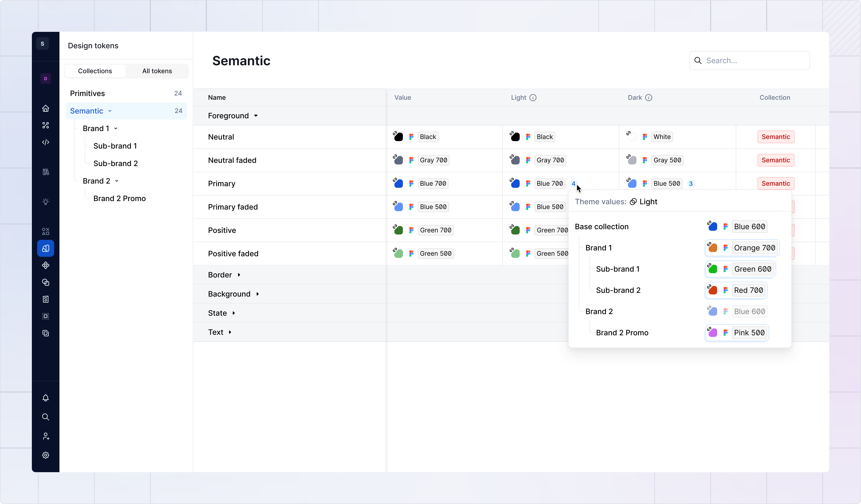Click the Dark column info icon
This screenshot has width=861, height=504.
[x=649, y=98]
